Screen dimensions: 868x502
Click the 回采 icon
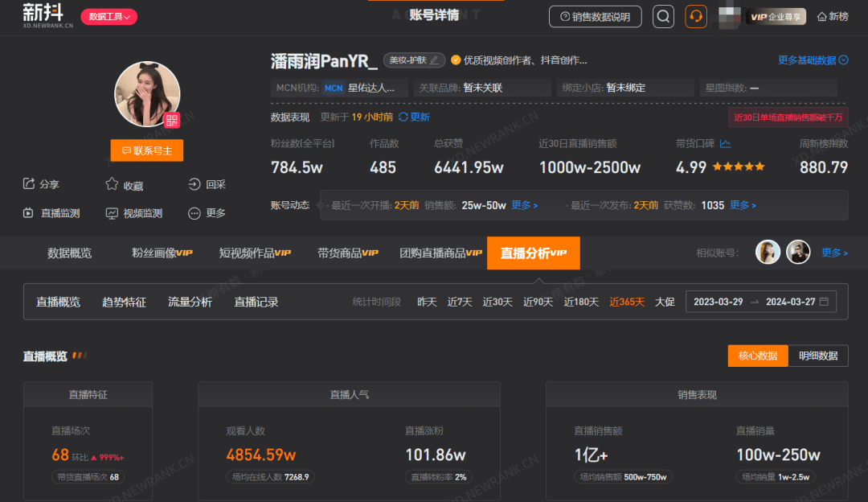194,184
